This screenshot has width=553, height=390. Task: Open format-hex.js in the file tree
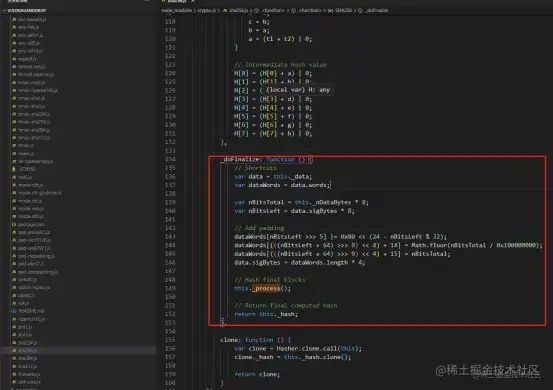(x=31, y=66)
